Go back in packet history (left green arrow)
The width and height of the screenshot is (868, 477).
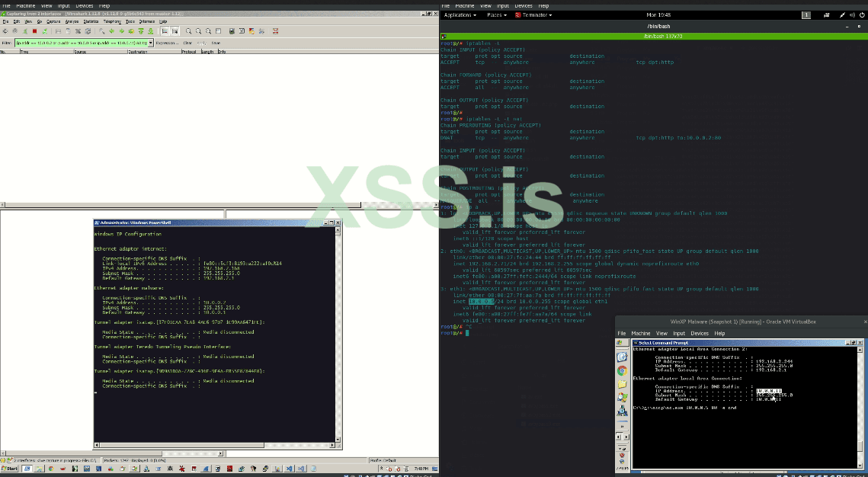coord(112,31)
